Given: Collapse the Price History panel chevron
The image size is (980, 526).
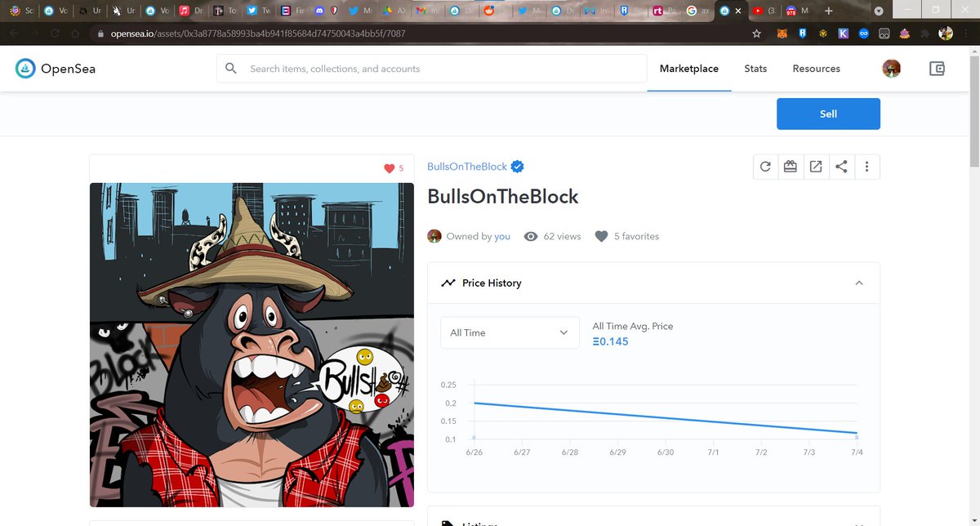Looking at the screenshot, I should tap(858, 283).
